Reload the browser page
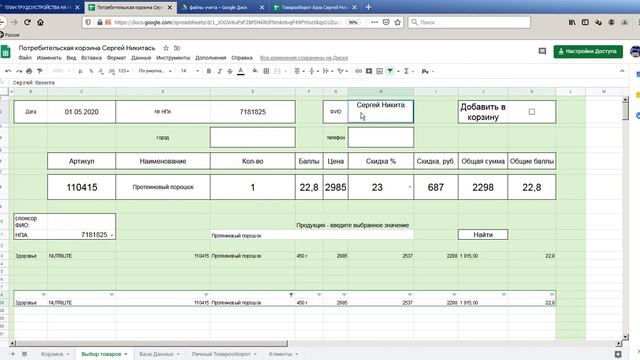Image resolution: width=640 pixels, height=360 pixels. pyautogui.click(x=27, y=22)
